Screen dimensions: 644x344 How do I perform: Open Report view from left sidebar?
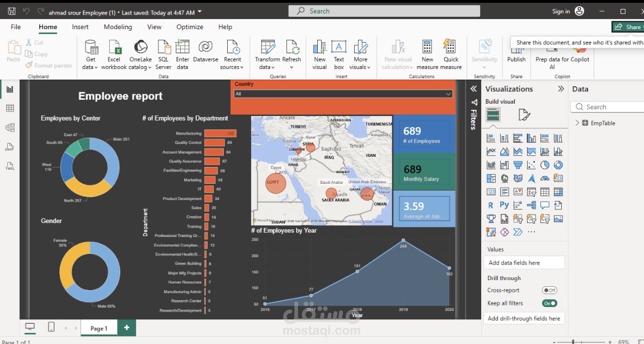coord(10,89)
